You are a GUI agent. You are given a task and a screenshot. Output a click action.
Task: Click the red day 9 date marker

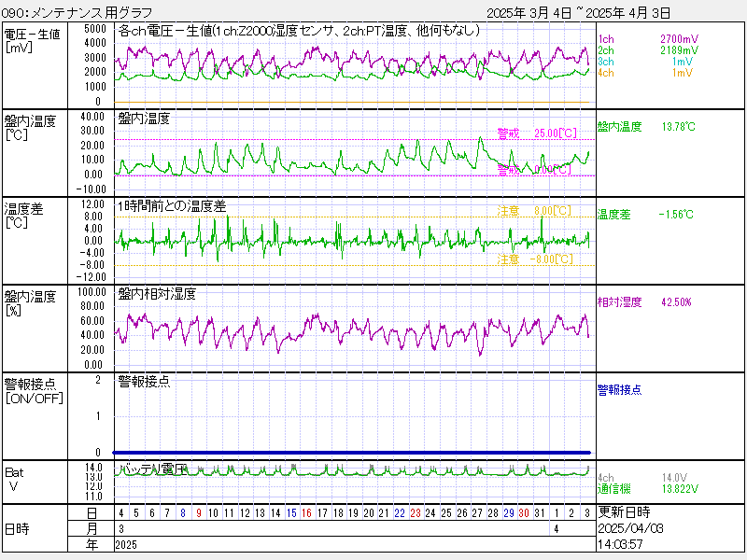[x=198, y=513]
